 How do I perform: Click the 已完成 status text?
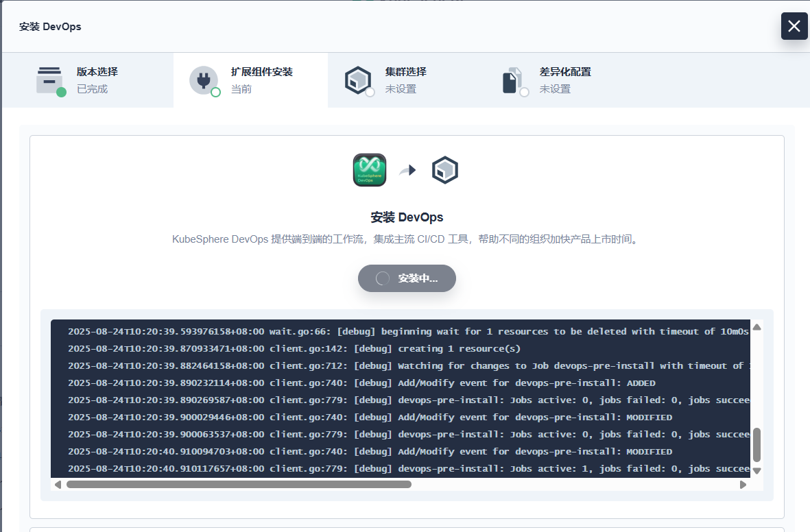tap(92, 89)
